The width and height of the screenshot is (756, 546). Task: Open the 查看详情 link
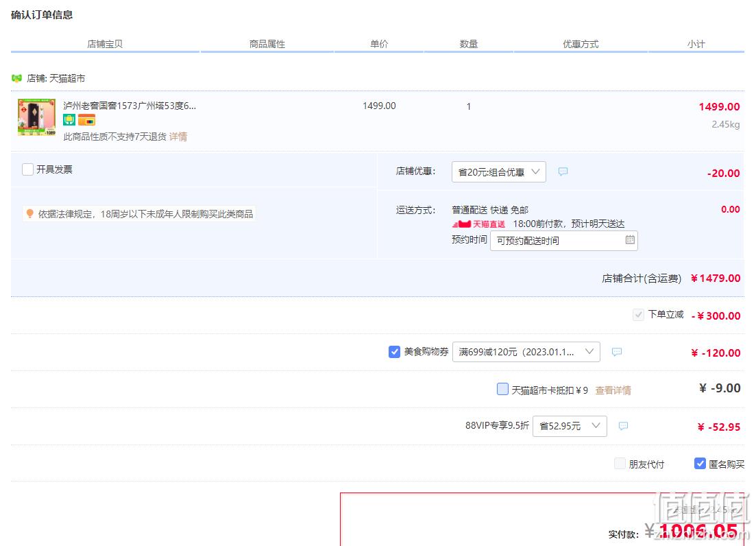click(613, 390)
